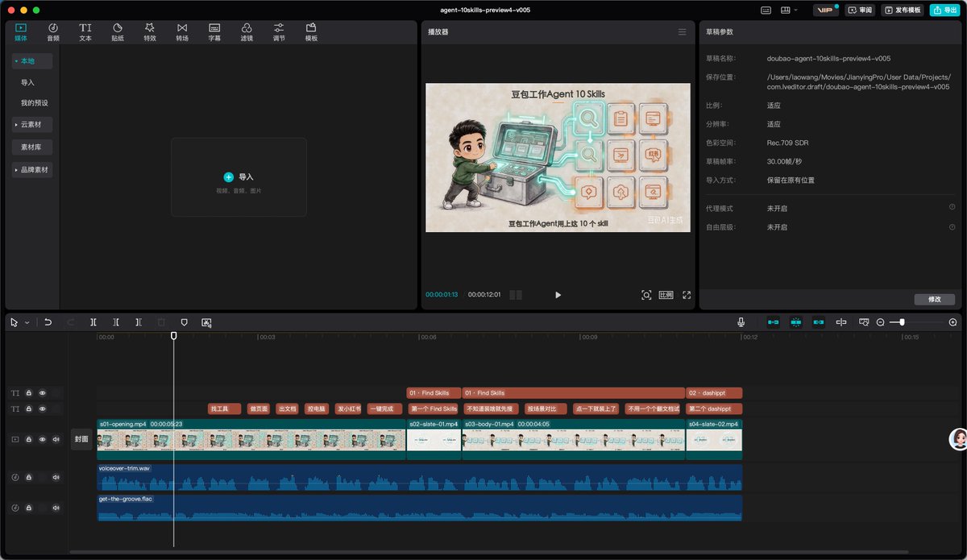Expand the 品牌素材 brand materials section

(x=32, y=170)
